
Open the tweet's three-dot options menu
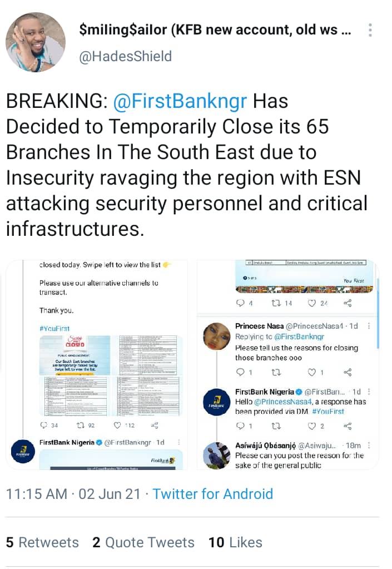pyautogui.click(x=370, y=30)
